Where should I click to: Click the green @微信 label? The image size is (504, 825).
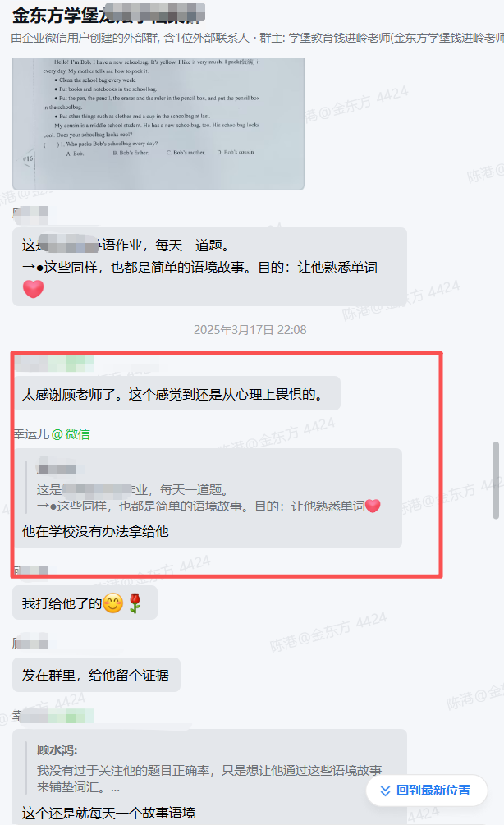(x=71, y=434)
